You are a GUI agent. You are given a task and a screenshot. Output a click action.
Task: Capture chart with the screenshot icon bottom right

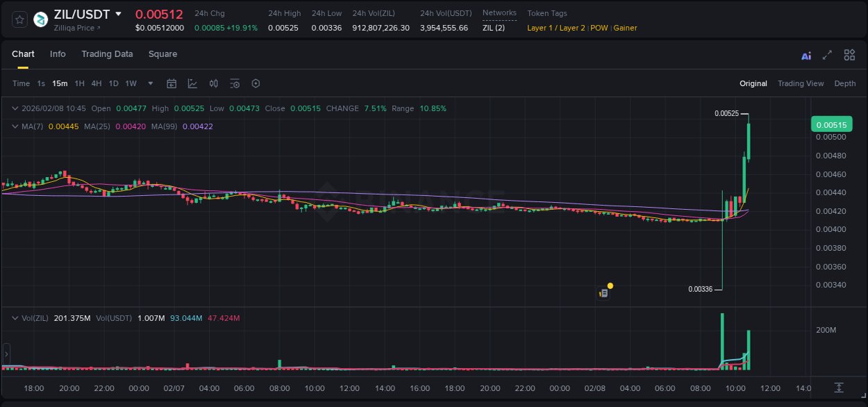[837, 388]
